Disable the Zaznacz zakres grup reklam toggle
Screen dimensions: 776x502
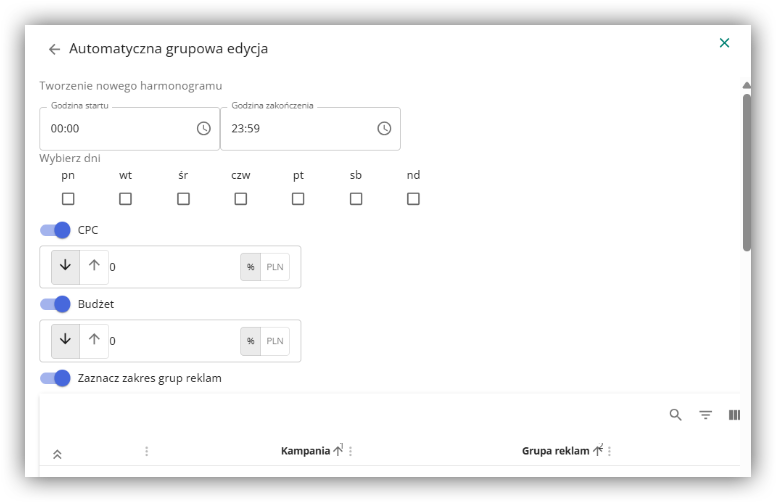click(x=55, y=378)
